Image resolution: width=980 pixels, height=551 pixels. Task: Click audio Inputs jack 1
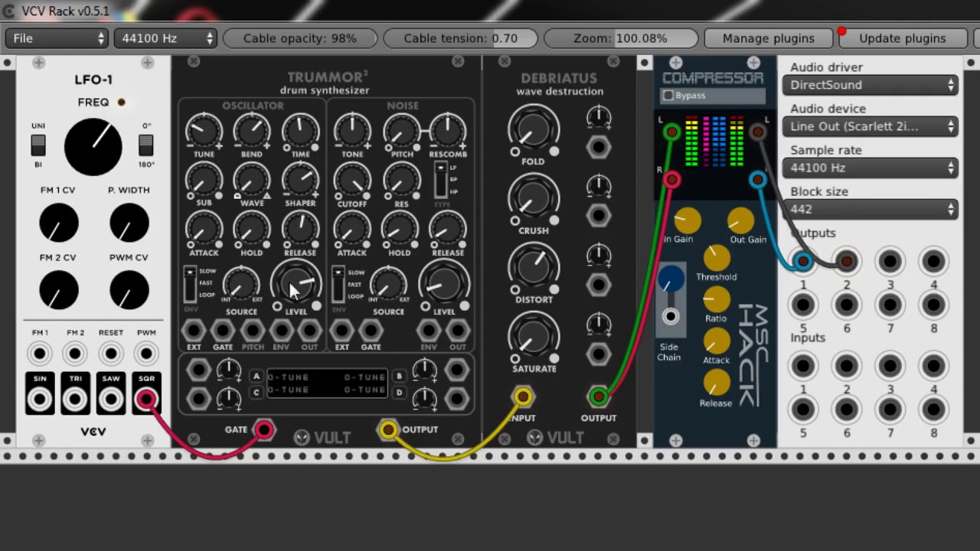coord(802,367)
